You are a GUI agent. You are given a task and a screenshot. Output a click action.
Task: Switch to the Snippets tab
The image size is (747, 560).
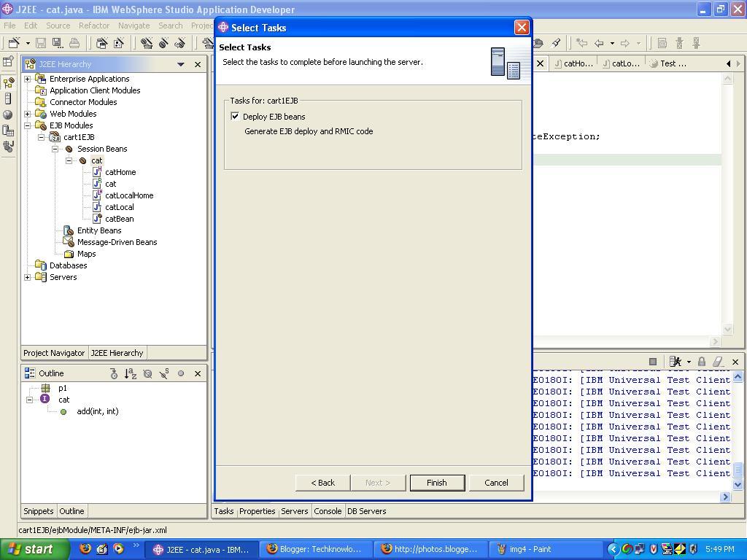point(39,511)
